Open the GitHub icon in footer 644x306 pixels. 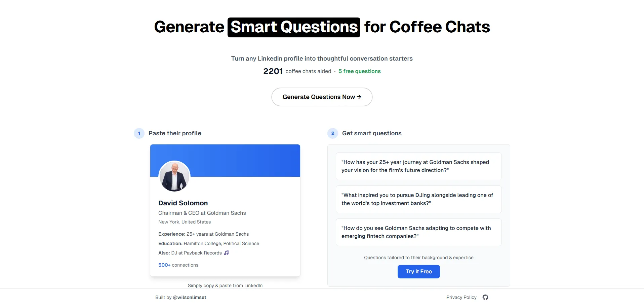click(485, 297)
